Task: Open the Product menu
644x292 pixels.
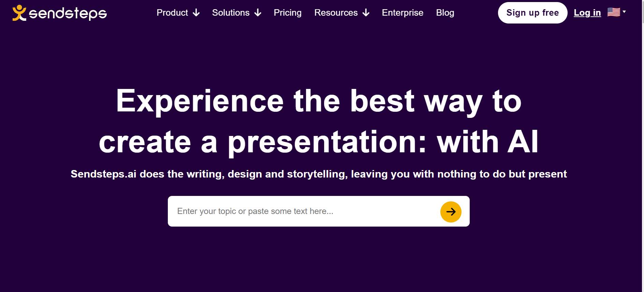Action: tap(172, 13)
